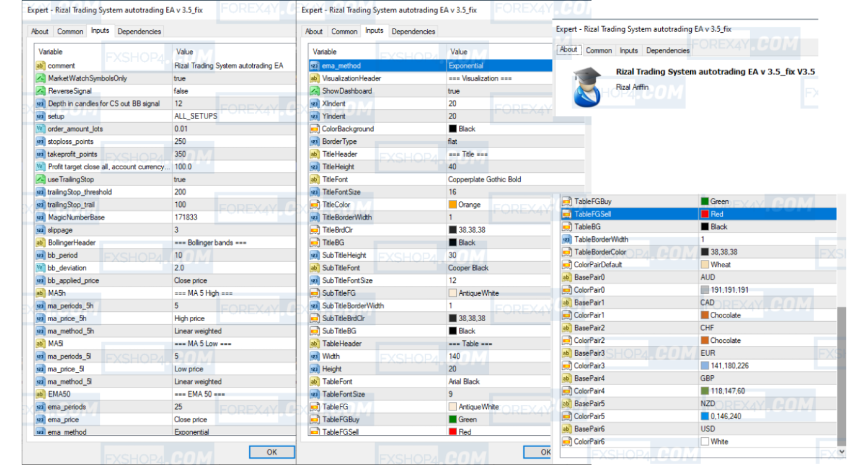The width and height of the screenshot is (868, 465).
Task: Open the setup ALL_SETUPS value dropdown
Action: pos(233,116)
